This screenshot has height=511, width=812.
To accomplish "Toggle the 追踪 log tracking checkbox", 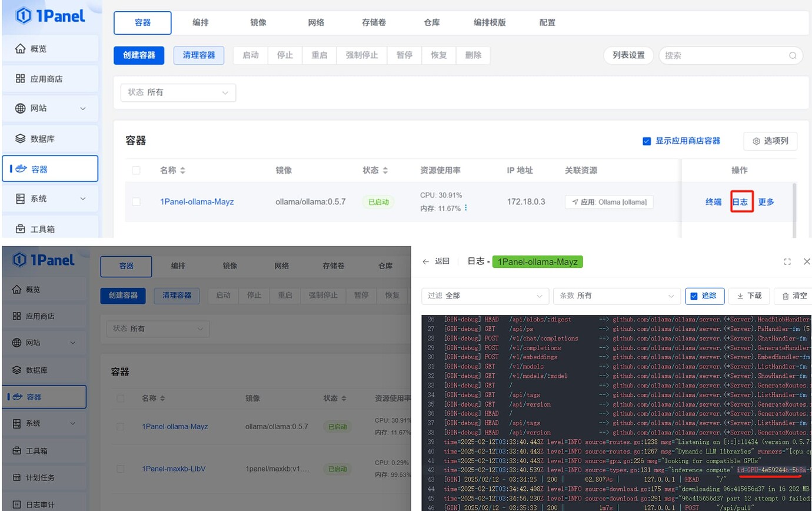I will (695, 296).
